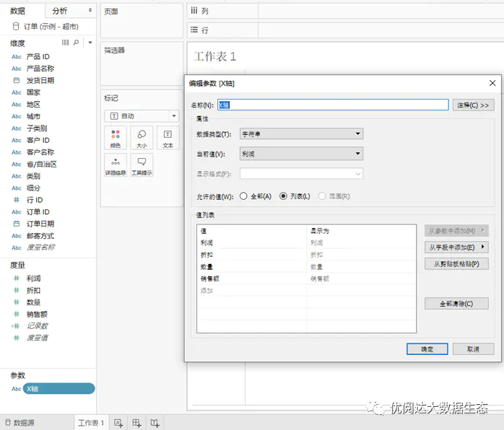This screenshot has height=430, width=504.
Task: Select 子类别 dimension field
Action: click(37, 128)
